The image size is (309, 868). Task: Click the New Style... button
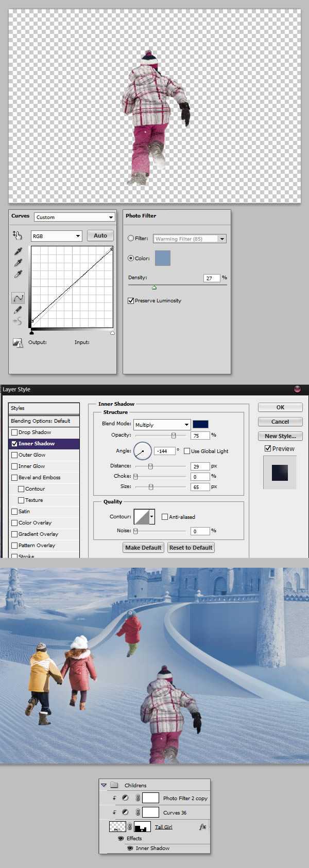(280, 436)
